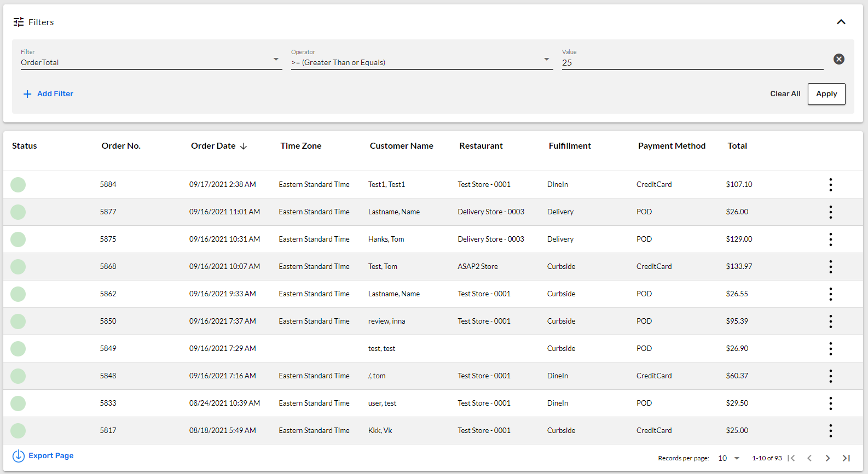Open the Operator dropdown
Image resolution: width=868 pixels, height=474 pixels.
point(422,60)
